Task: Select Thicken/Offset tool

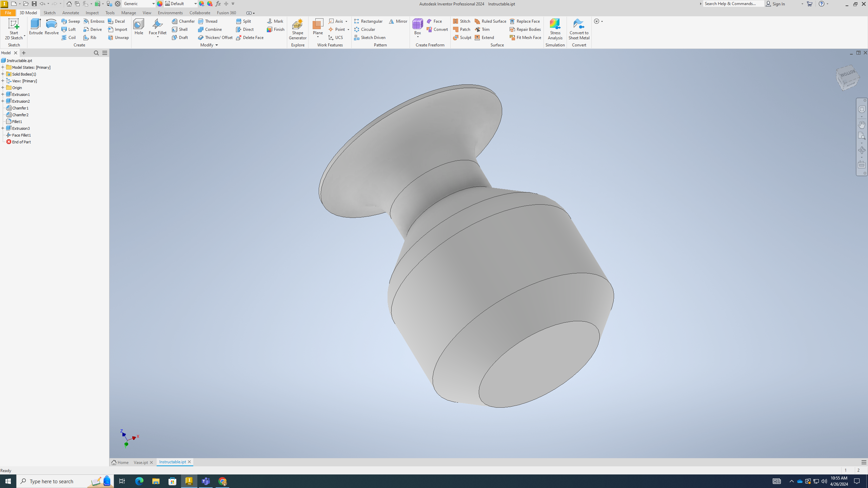Action: 215,37
